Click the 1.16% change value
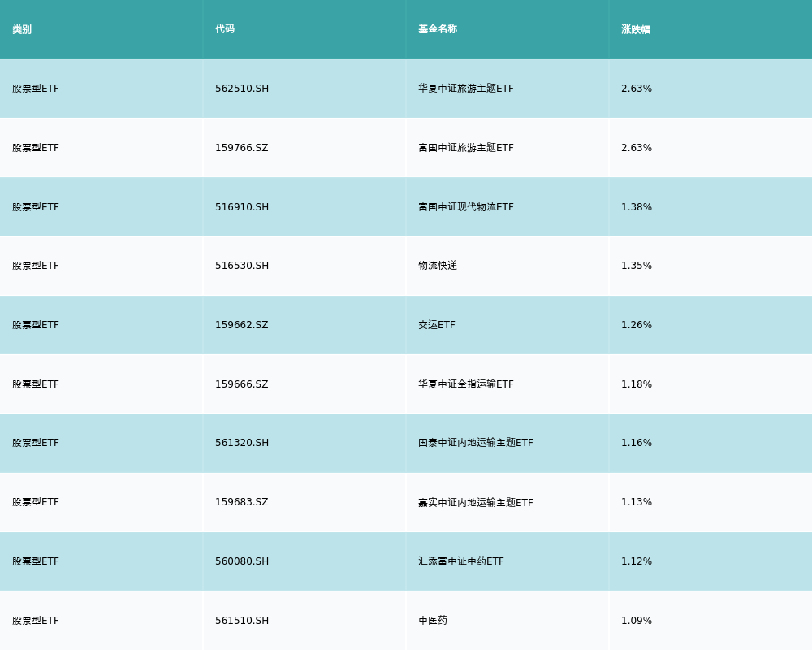Viewport: 812px width, 650px height. (637, 443)
